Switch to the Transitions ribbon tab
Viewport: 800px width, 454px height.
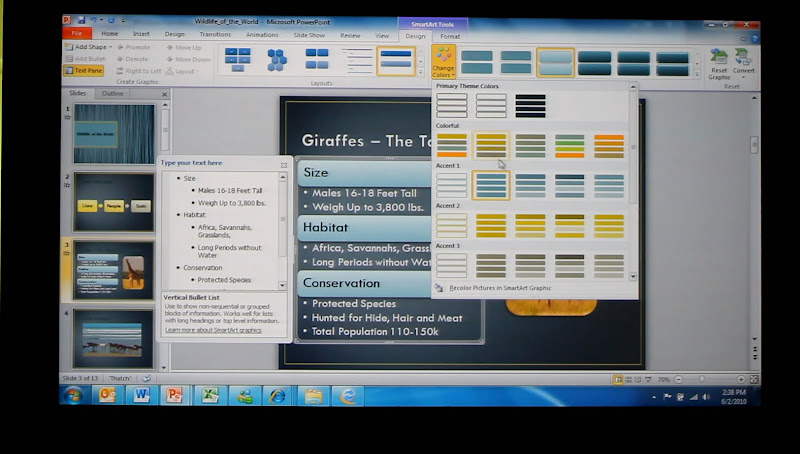(x=215, y=34)
